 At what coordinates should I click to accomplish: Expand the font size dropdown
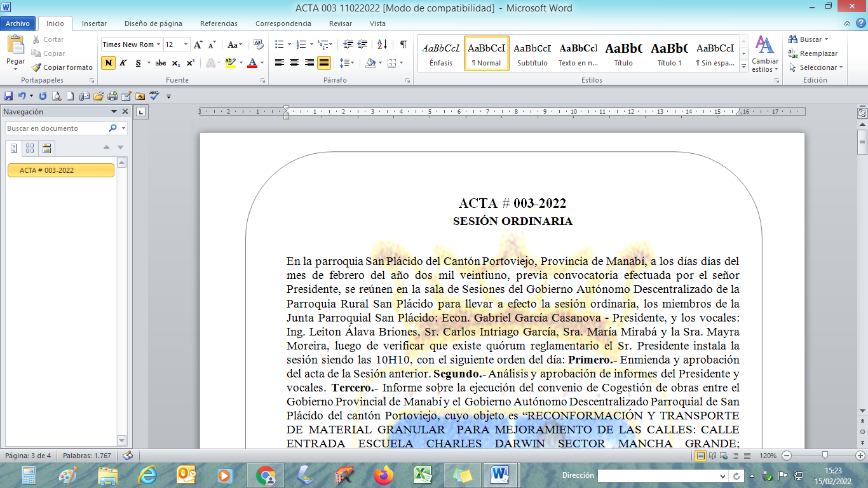(186, 44)
